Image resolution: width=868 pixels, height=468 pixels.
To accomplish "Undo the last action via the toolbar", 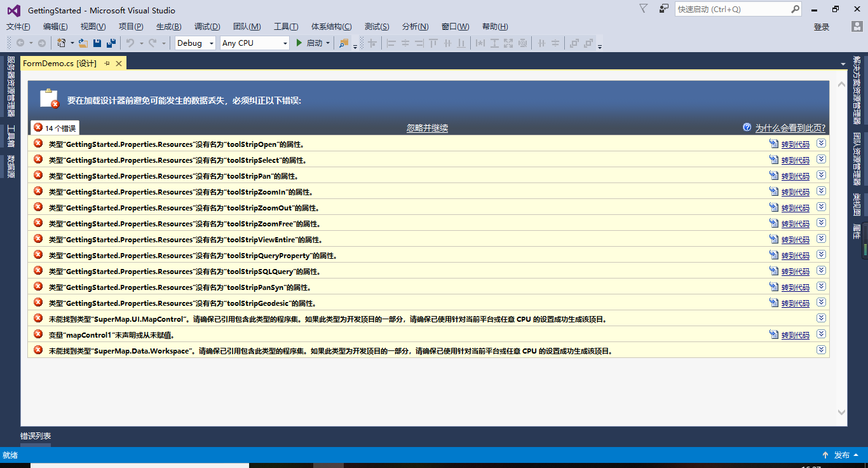I will pyautogui.click(x=130, y=43).
